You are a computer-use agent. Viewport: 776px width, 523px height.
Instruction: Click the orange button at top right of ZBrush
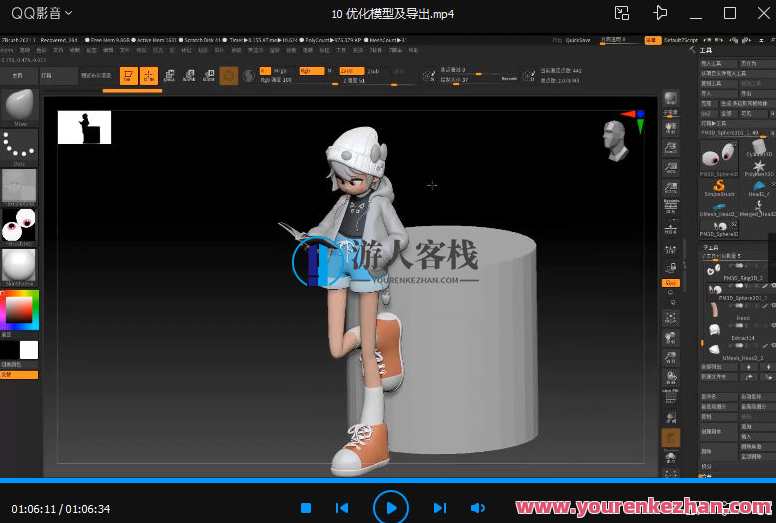click(x=653, y=40)
